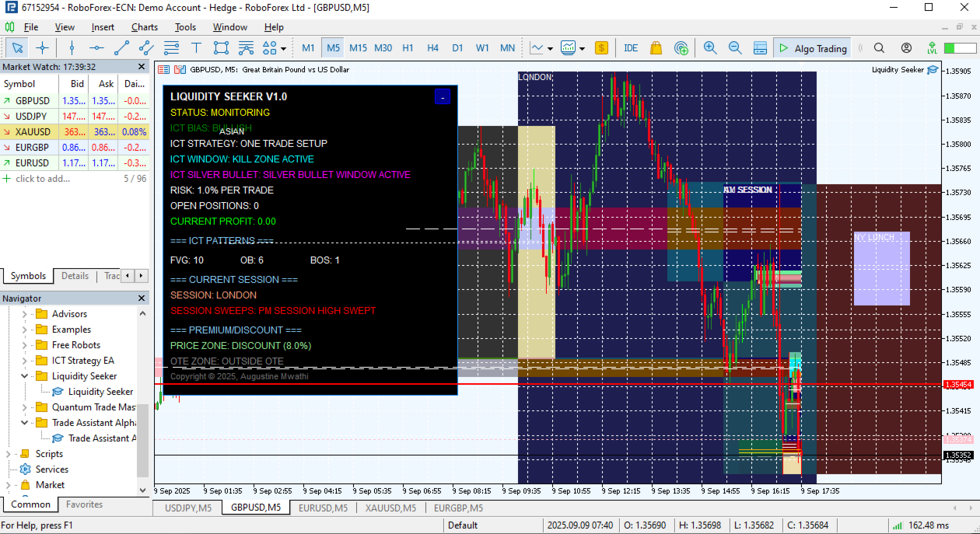Expand the Free Robots folder

[24, 345]
